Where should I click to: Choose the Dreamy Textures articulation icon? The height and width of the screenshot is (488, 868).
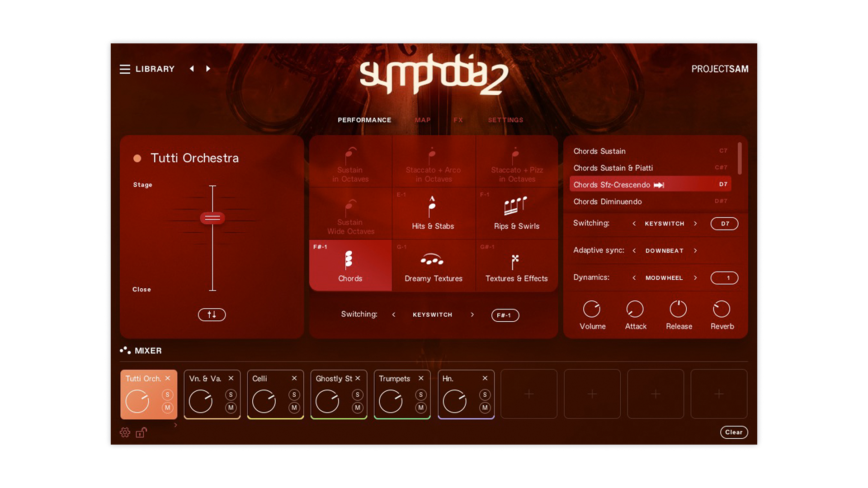click(432, 260)
